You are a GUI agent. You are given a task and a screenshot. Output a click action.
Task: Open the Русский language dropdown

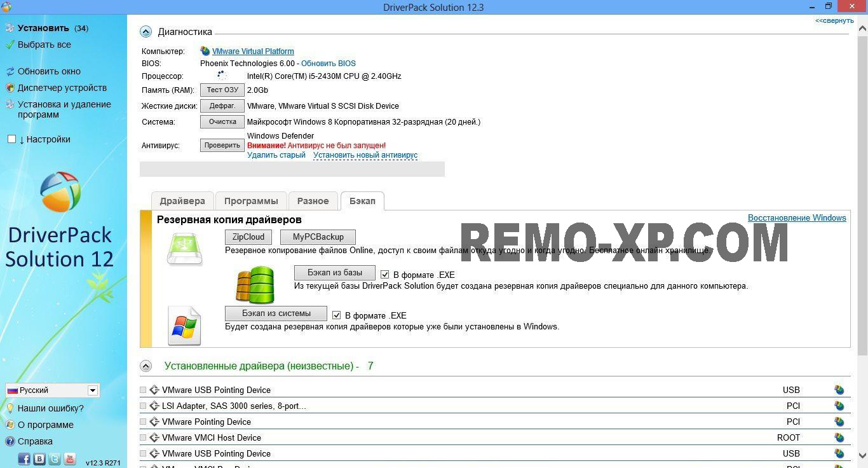pyautogui.click(x=52, y=390)
